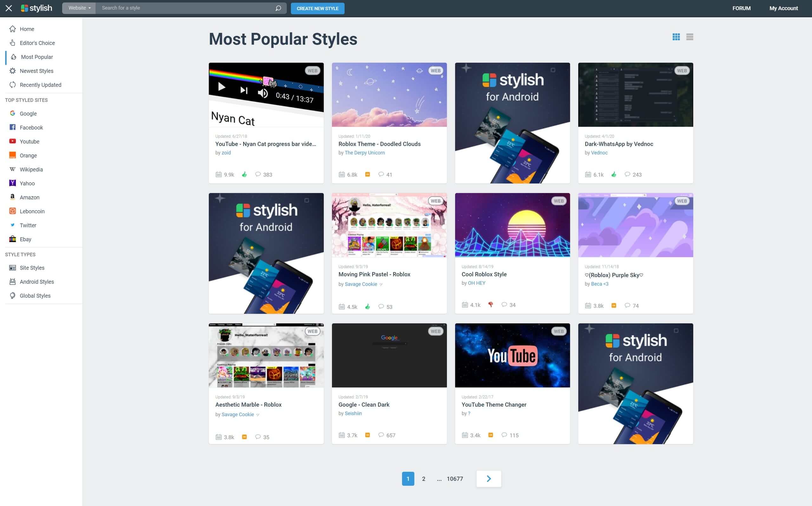Click the Wikipedia site icon
Image resolution: width=812 pixels, height=506 pixels.
[x=12, y=169]
